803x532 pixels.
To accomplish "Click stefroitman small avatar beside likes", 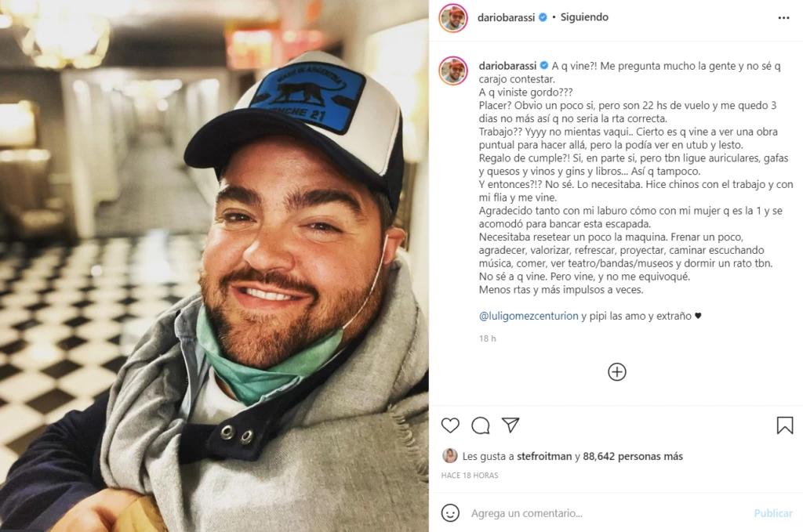I will [449, 456].
